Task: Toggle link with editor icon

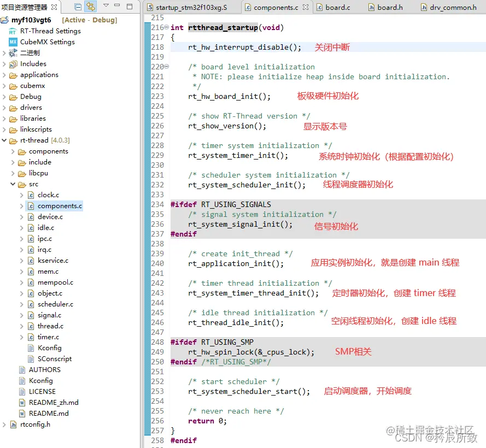Action: click(x=91, y=7)
